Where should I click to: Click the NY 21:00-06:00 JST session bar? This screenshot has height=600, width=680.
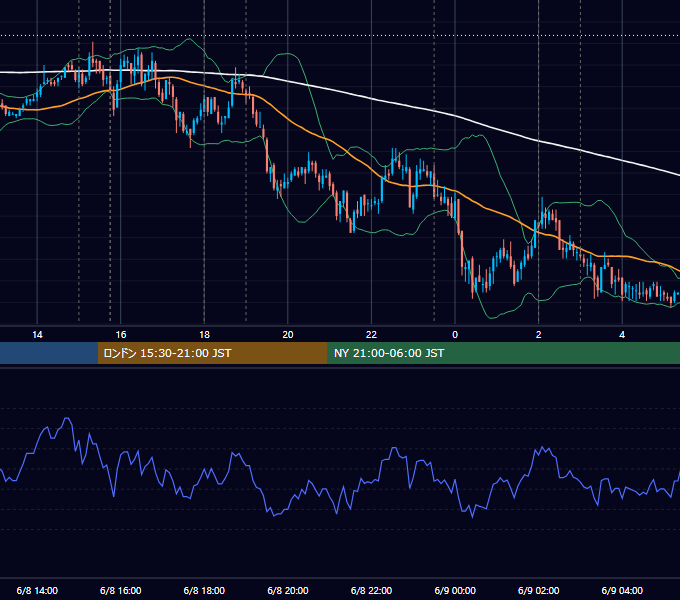pos(503,353)
